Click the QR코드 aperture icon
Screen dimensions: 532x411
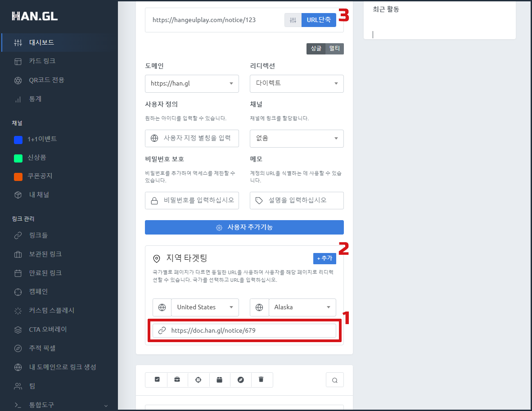point(18,81)
